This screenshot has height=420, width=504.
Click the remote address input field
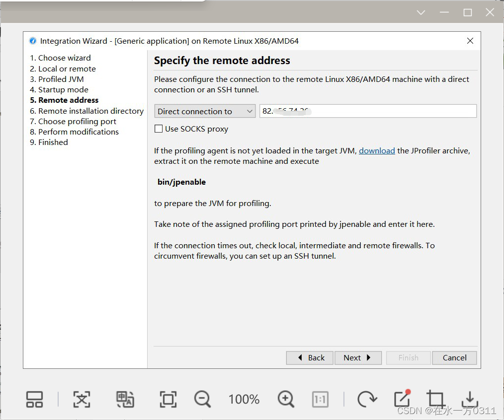pyautogui.click(x=368, y=111)
